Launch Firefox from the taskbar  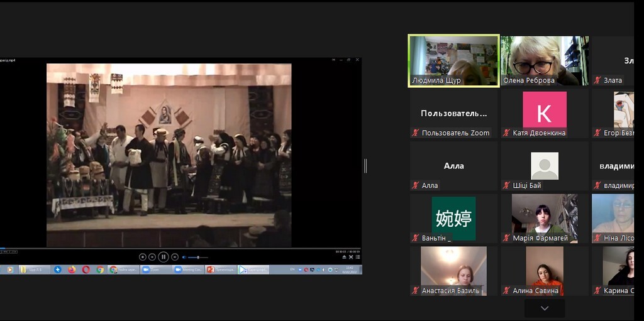click(x=72, y=269)
